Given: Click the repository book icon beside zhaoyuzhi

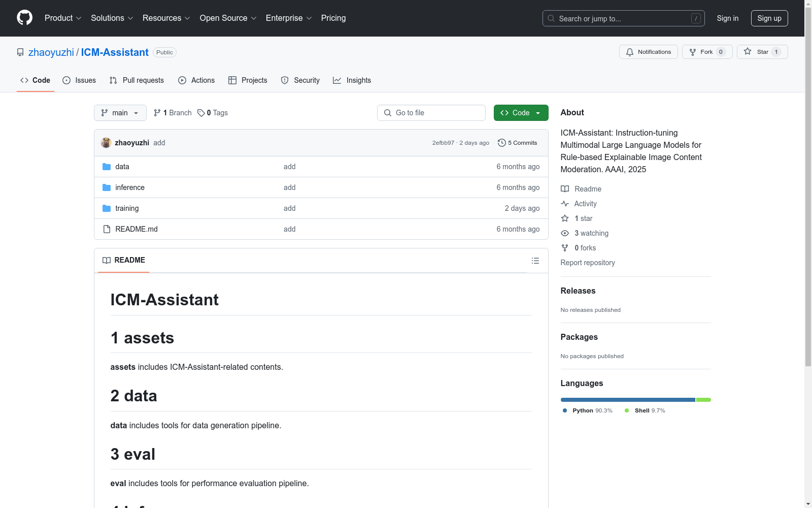Looking at the screenshot, I should point(20,52).
